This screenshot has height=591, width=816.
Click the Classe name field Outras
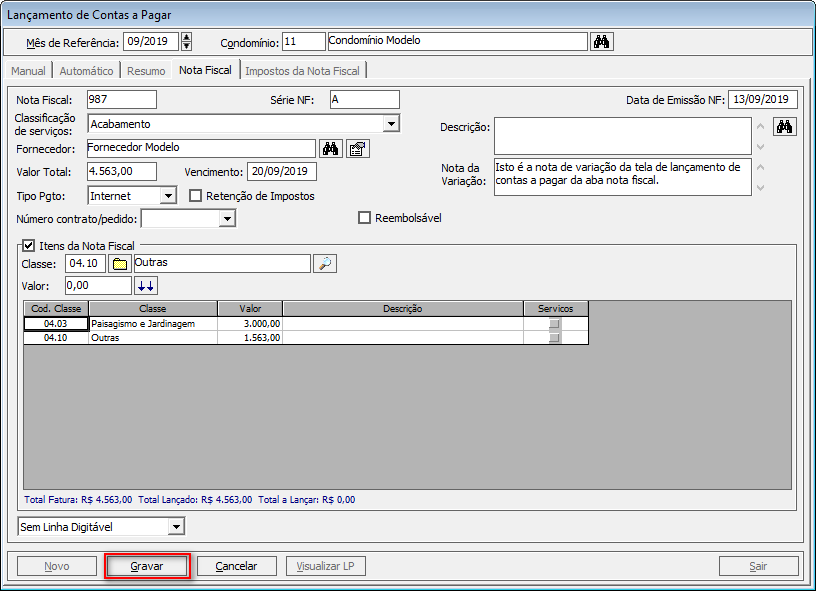[222, 263]
